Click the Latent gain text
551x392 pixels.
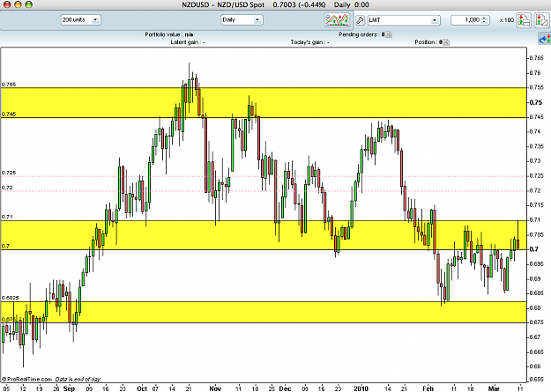tap(188, 42)
